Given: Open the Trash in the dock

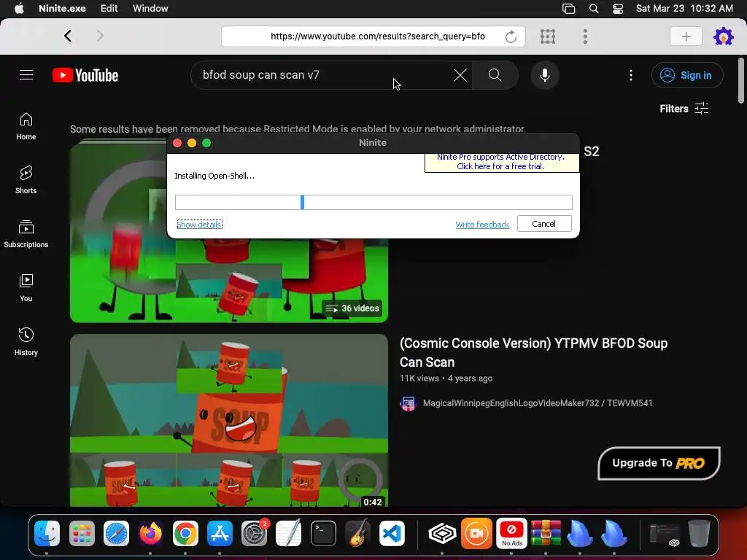Looking at the screenshot, I should point(699,533).
